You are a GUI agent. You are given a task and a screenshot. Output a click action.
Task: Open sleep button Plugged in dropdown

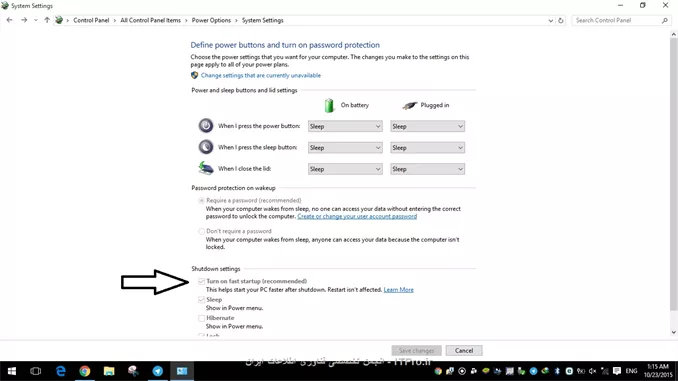[x=427, y=147]
